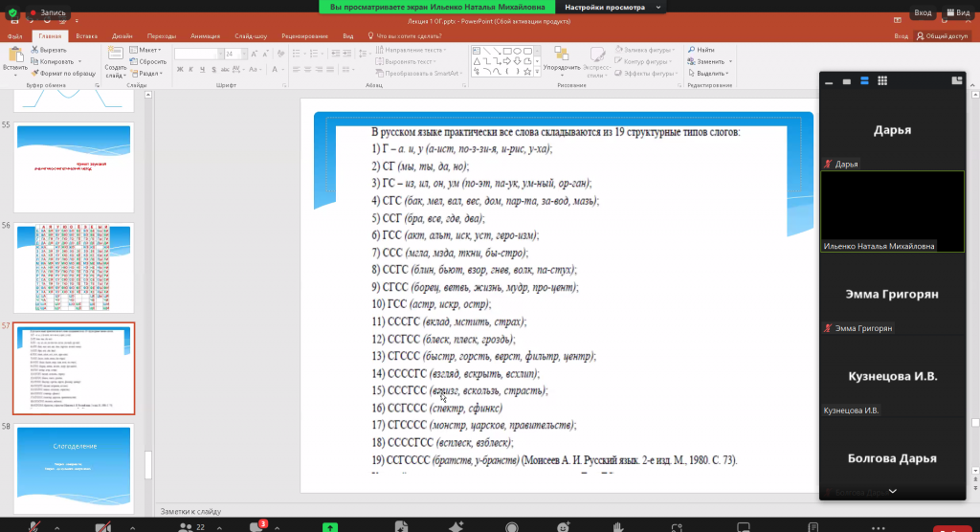Viewport: 980px width, 532px height.
Task: Click the raise hand icon in Zoom toolbar
Action: (617, 527)
